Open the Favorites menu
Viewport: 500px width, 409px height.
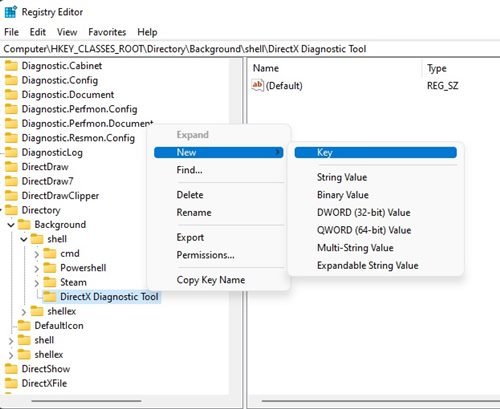[107, 32]
